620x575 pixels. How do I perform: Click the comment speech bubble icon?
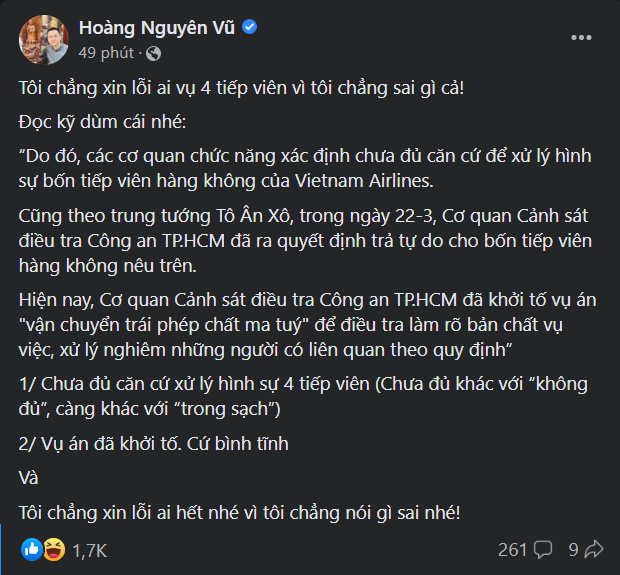(x=543, y=549)
